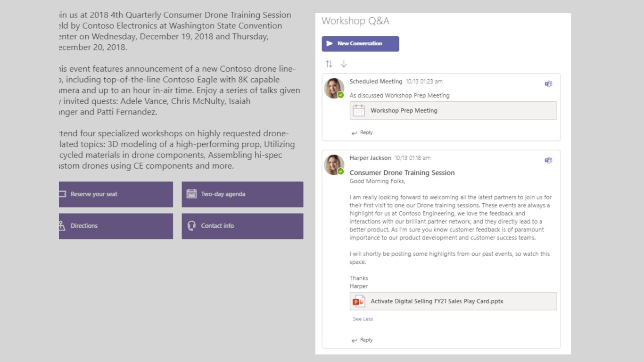Click avatar on the Scheduled Meeting post
This screenshot has width=644, height=362.
(334, 88)
